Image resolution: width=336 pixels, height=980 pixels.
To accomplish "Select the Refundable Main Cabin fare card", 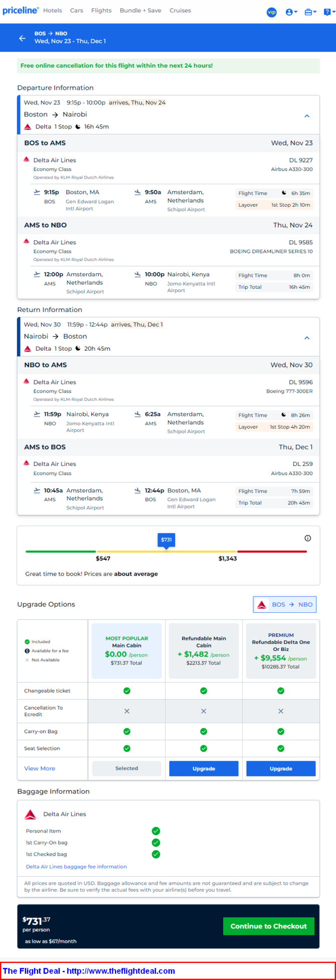I will [204, 651].
